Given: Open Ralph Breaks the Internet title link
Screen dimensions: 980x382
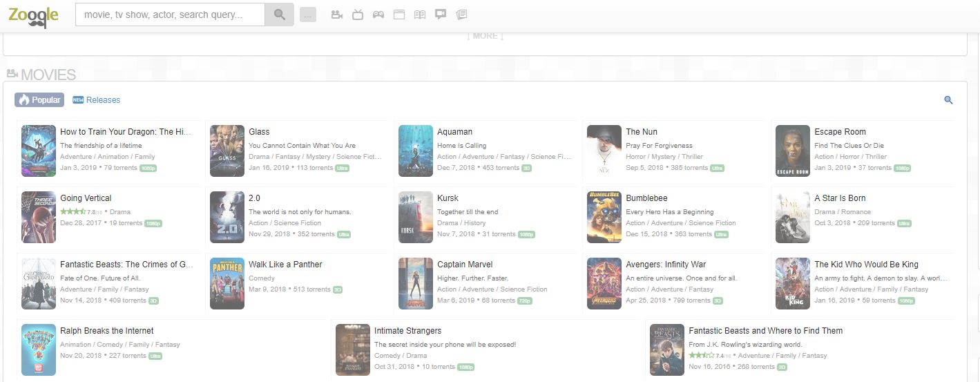Looking at the screenshot, I should 107,331.
